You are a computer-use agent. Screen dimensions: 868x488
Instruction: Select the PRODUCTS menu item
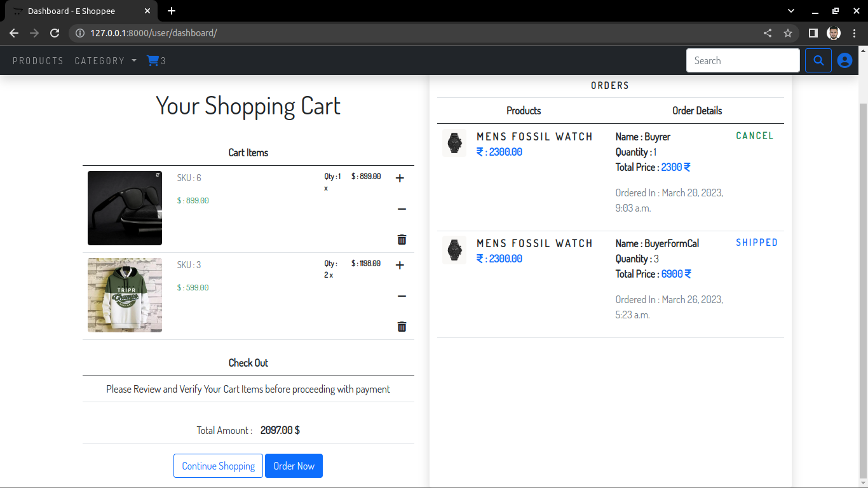38,60
